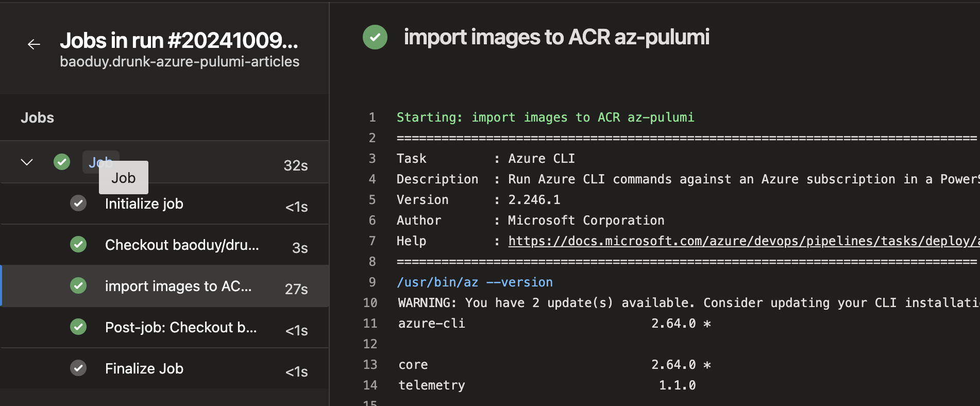Click the azure-cli 2.64.0 log line
980x406 pixels.
[554, 324]
